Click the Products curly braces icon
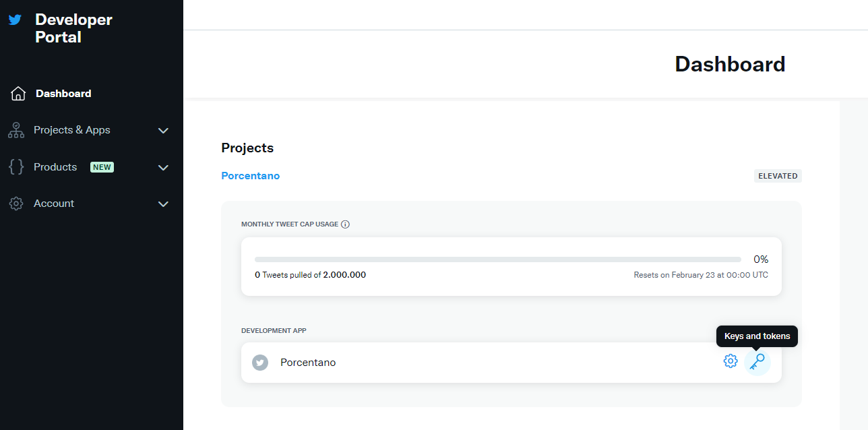Image resolution: width=868 pixels, height=430 pixels. tap(16, 167)
